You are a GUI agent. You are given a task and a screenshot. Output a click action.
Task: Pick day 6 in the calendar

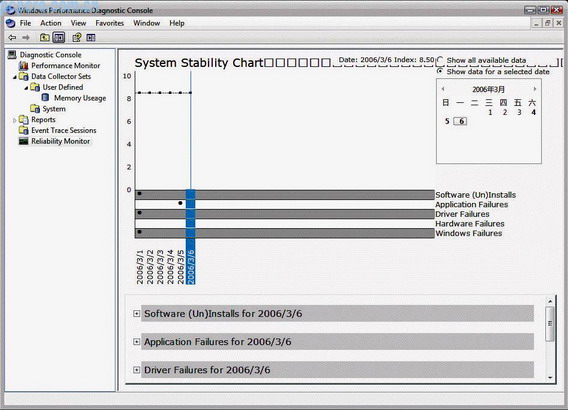[x=460, y=121]
